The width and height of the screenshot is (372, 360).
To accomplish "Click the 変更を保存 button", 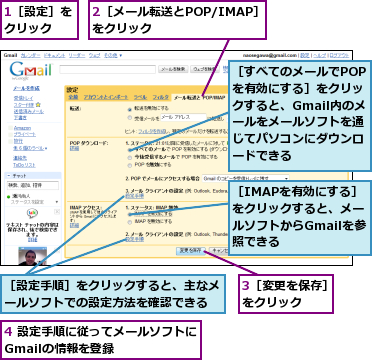I will click(191, 251).
